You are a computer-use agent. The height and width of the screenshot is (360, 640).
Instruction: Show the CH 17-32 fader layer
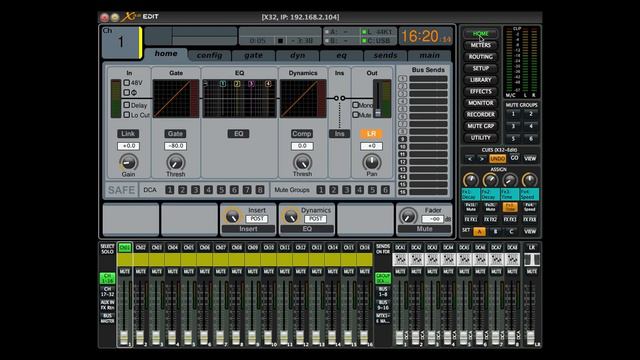[x=107, y=291]
